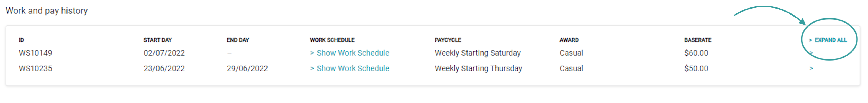The height and width of the screenshot is (103, 868).
Task: Select the WS10235 ID cell
Action: click(35, 69)
